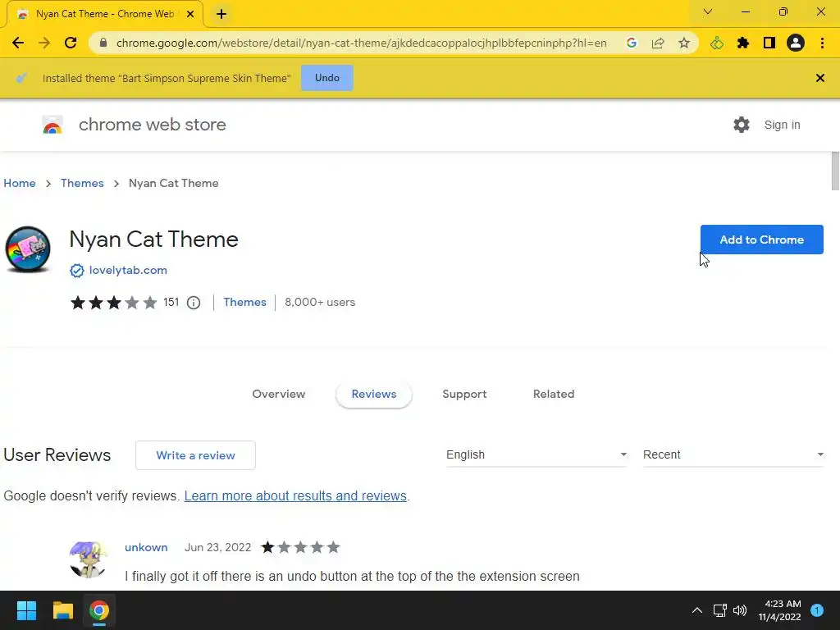Expand the Recent sort dropdown
The image size is (840, 630).
pyautogui.click(x=733, y=454)
